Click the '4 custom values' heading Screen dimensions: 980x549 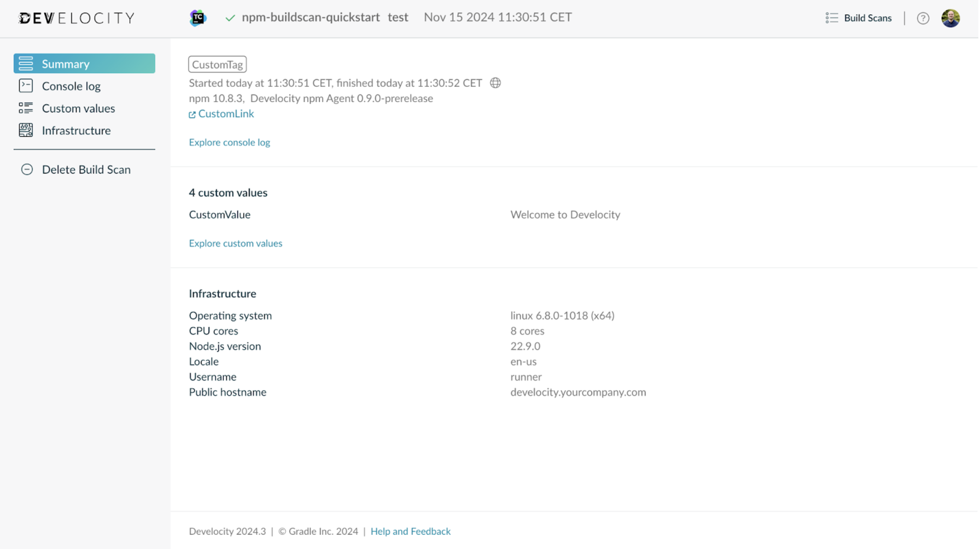(228, 193)
